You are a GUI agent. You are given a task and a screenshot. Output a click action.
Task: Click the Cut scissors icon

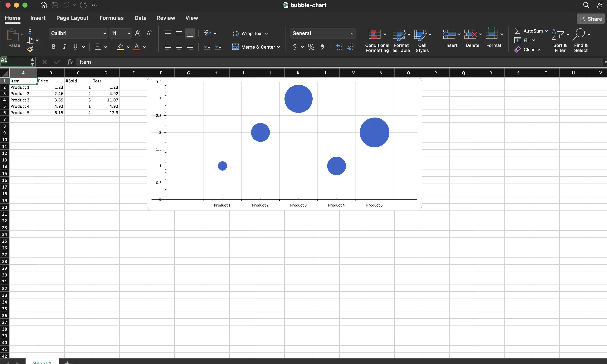tap(30, 31)
